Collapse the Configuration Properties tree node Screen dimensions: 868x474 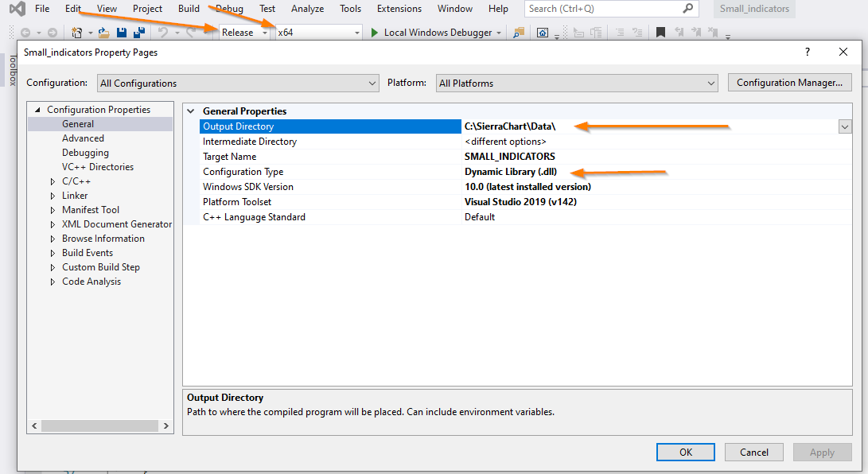click(37, 110)
